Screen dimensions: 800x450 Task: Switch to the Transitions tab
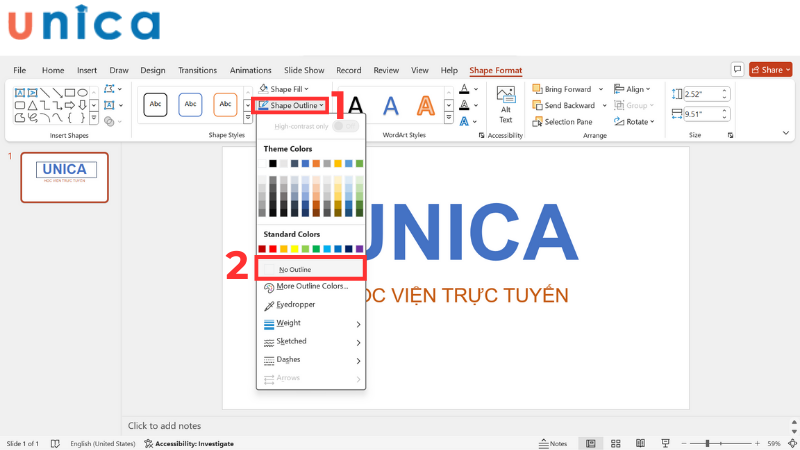(x=197, y=70)
